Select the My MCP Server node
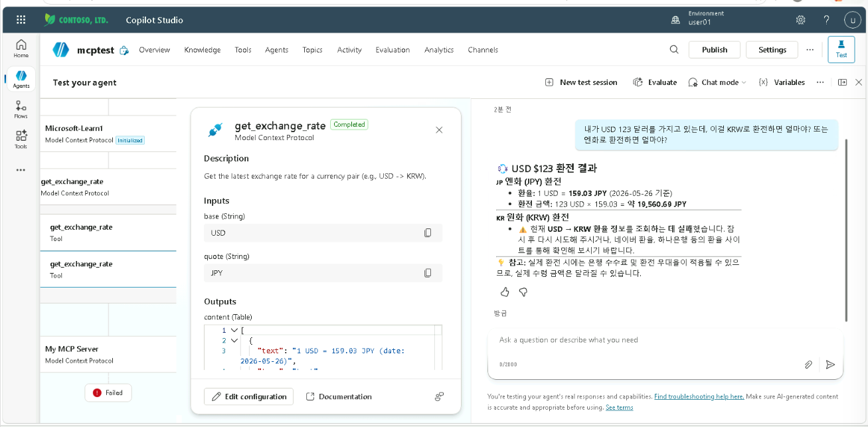 click(108, 354)
